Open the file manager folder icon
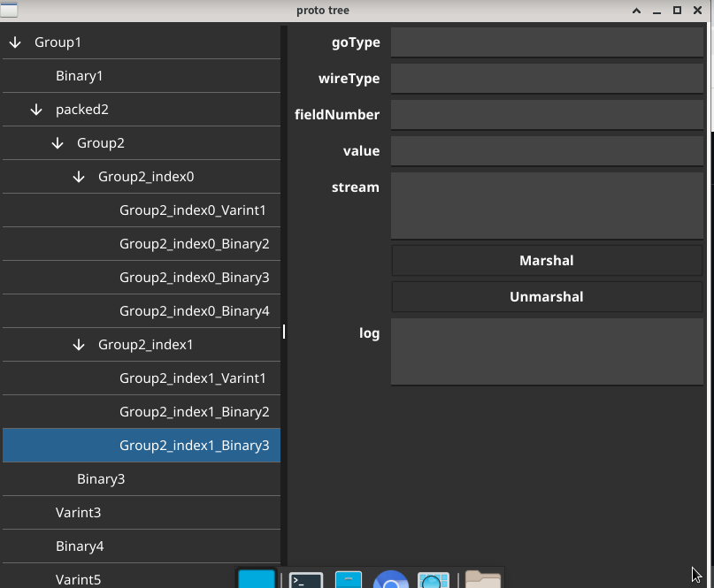The width and height of the screenshot is (714, 588). [482, 579]
